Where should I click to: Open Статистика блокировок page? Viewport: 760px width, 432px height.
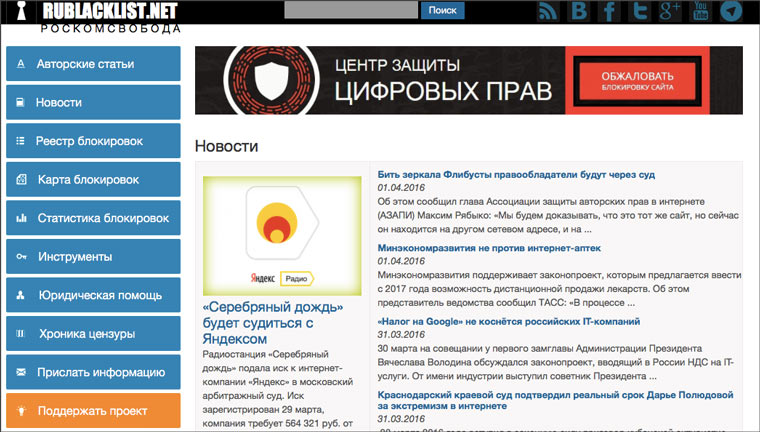point(93,218)
